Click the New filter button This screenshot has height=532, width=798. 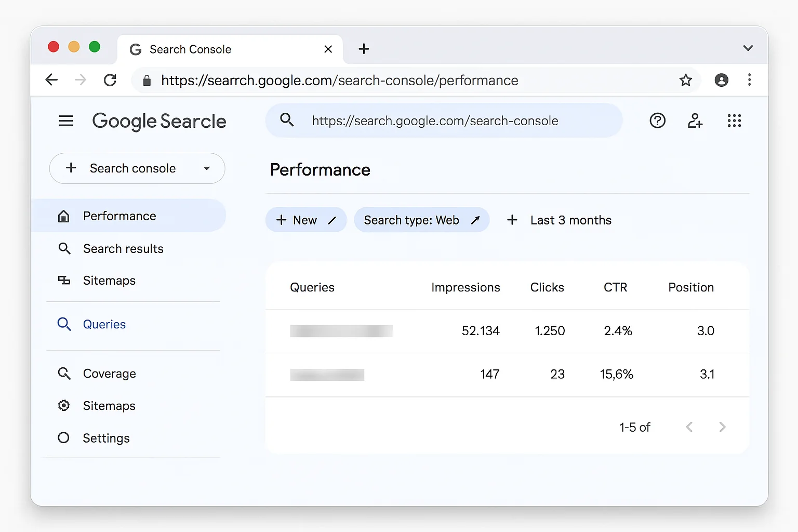(x=305, y=220)
